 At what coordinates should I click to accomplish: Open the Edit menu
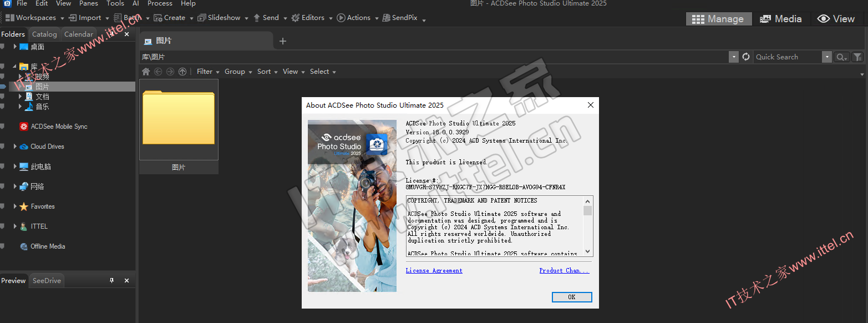point(42,3)
